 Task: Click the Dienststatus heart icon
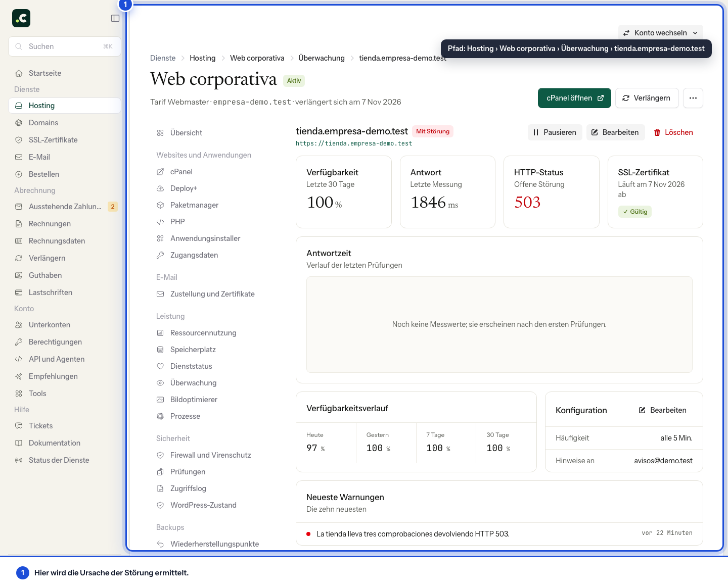click(160, 366)
